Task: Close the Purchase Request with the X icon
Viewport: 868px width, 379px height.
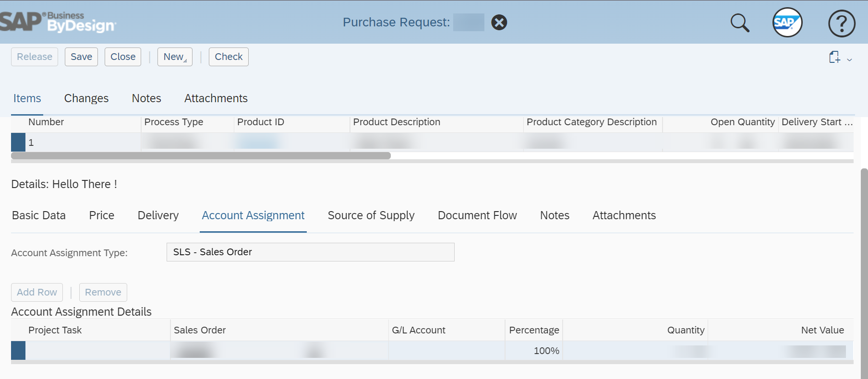Action: coord(499,23)
